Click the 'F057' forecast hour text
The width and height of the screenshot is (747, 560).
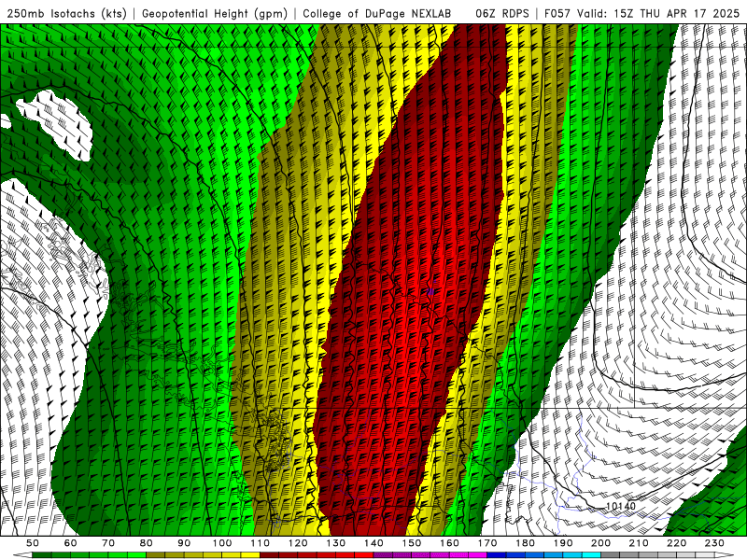click(x=557, y=13)
